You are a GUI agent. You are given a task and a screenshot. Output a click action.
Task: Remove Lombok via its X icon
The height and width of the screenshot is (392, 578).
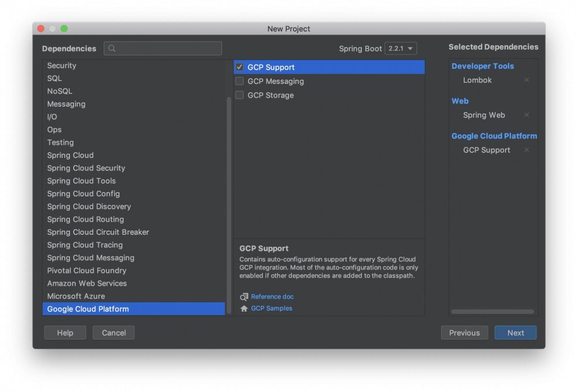pyautogui.click(x=527, y=80)
